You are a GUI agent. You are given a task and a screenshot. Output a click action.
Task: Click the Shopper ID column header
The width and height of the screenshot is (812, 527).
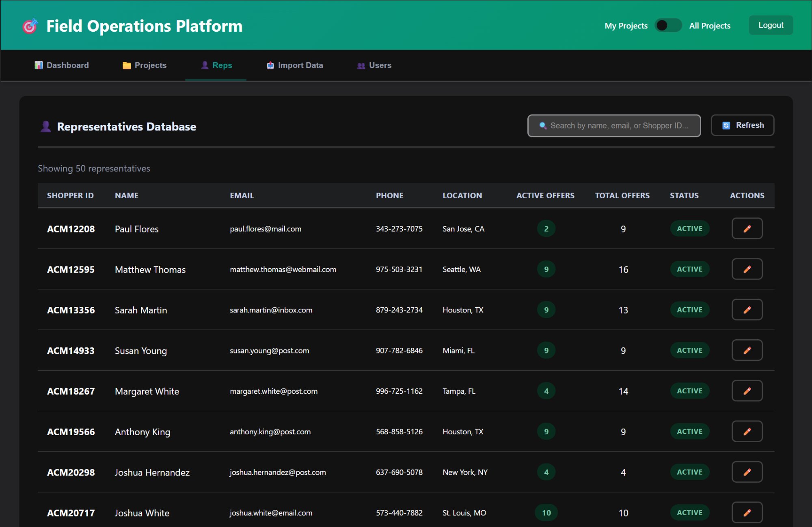pyautogui.click(x=70, y=195)
